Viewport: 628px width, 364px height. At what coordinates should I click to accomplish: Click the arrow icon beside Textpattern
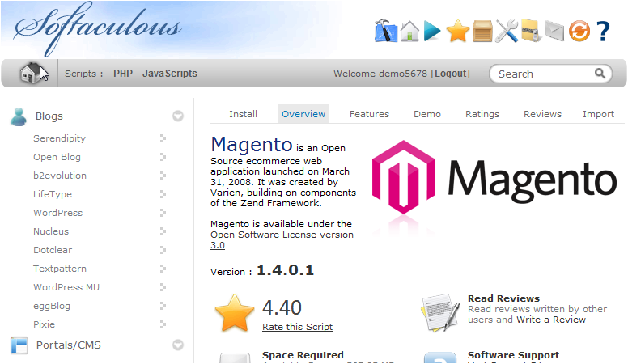point(163,269)
